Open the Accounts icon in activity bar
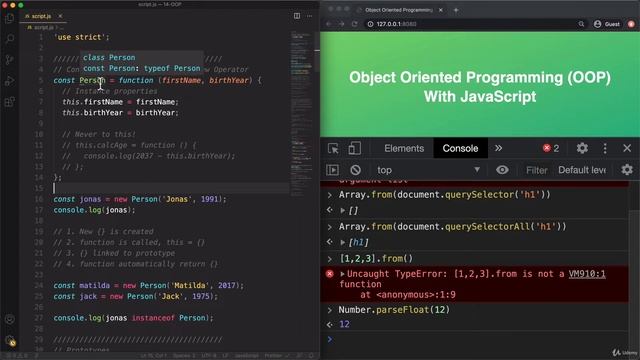Viewport: 640px width, 360px height. coord(9,319)
